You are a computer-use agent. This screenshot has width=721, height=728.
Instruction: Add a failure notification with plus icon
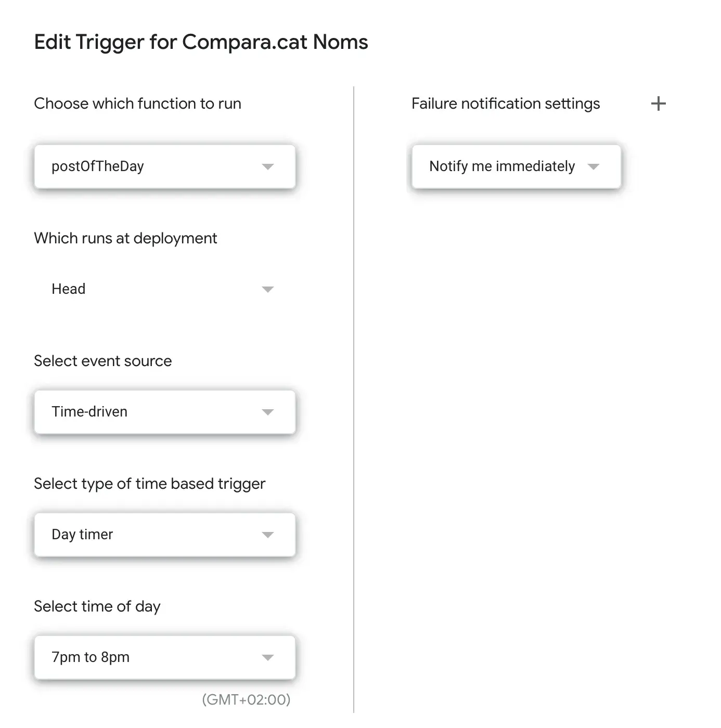click(x=658, y=103)
